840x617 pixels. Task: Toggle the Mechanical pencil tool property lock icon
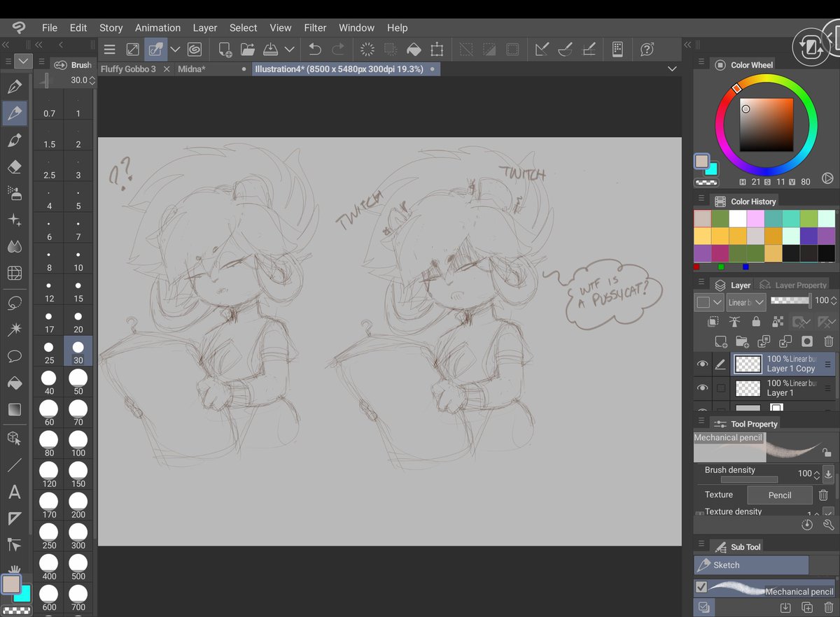(826, 453)
